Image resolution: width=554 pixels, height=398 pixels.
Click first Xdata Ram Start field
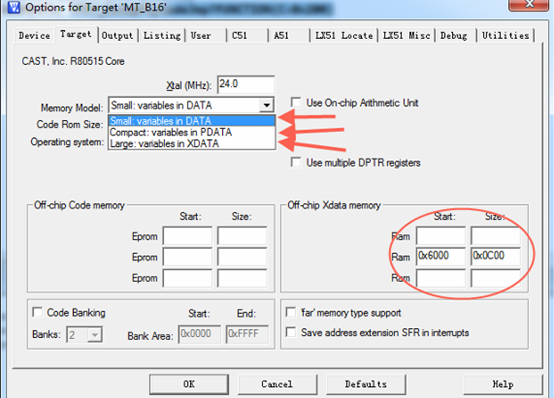click(441, 236)
